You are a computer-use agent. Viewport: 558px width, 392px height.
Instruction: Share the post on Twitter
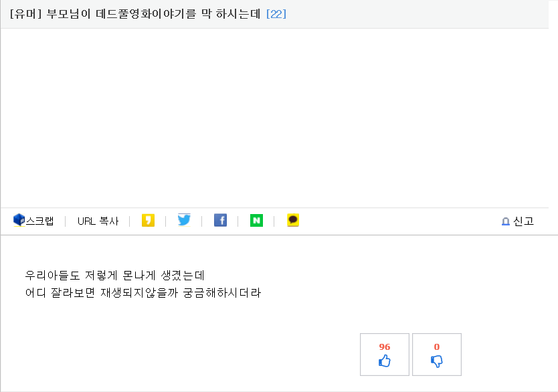pyautogui.click(x=184, y=219)
